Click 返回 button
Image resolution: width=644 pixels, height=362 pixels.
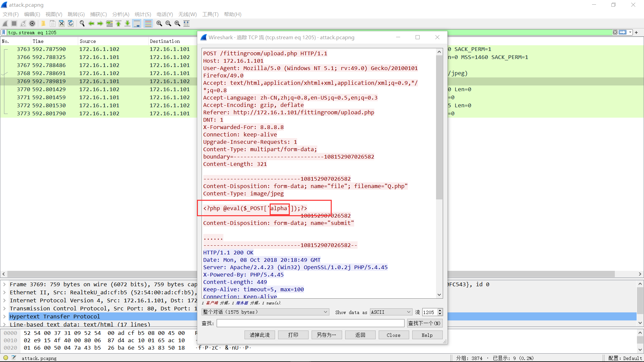pyautogui.click(x=360, y=335)
